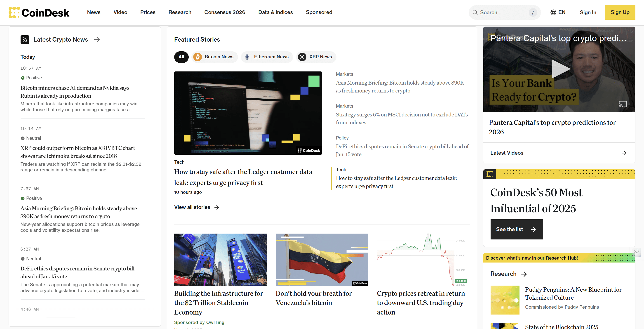This screenshot has height=329, width=644.
Task: Open Venezuela flag article thumbnail
Action: click(322, 259)
